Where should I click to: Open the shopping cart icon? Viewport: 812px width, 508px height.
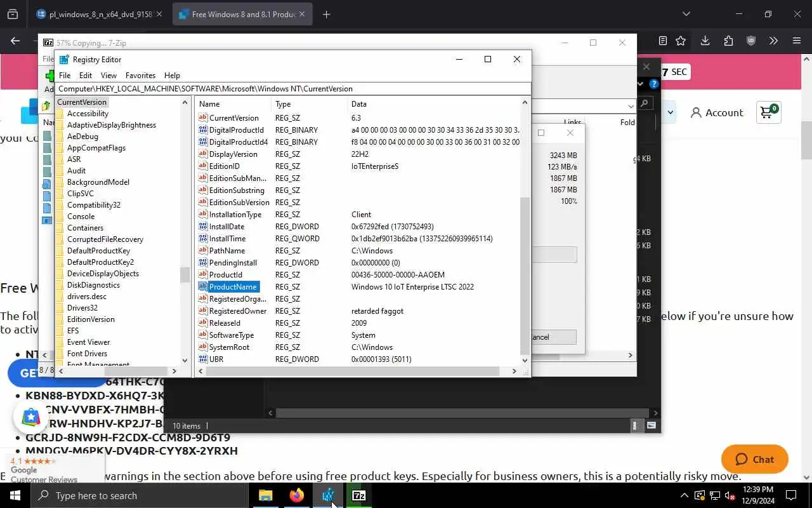click(x=769, y=112)
